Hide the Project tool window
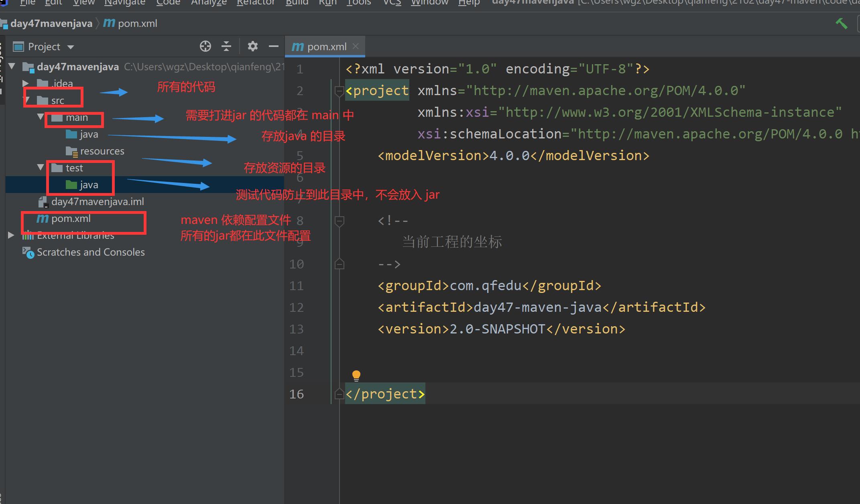 click(274, 47)
